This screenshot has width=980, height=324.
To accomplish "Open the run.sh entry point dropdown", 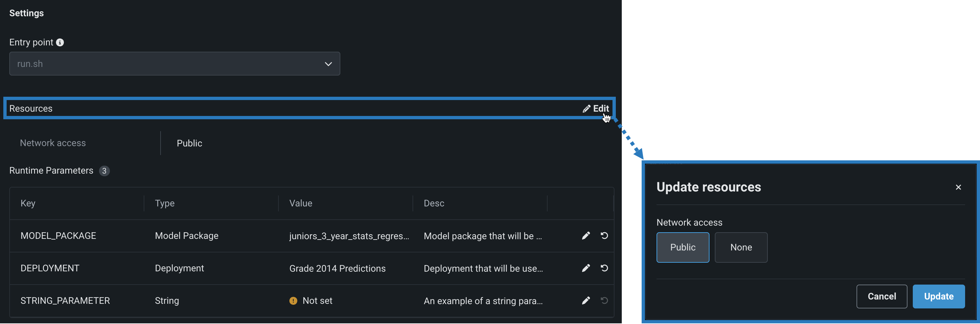I will click(174, 64).
